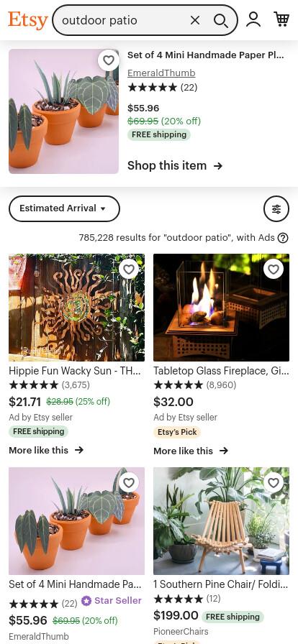Image resolution: width=298 pixels, height=644 pixels.
Task: Submit search with magnifying glass icon
Action: [x=221, y=21]
